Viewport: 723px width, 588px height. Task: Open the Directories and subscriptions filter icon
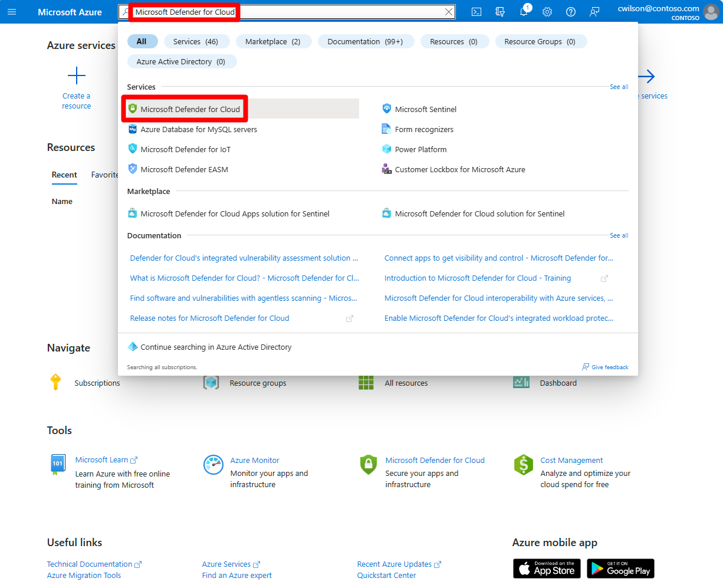500,12
